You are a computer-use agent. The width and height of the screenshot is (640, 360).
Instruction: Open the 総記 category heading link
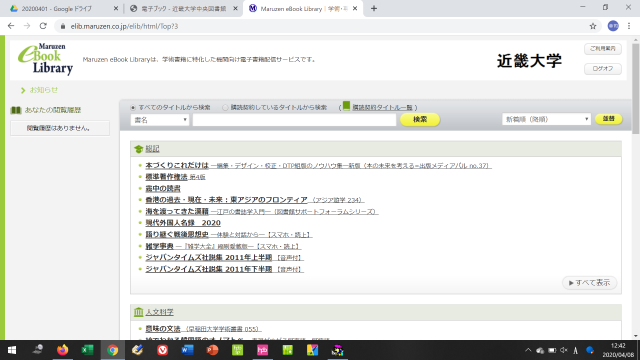(152, 149)
